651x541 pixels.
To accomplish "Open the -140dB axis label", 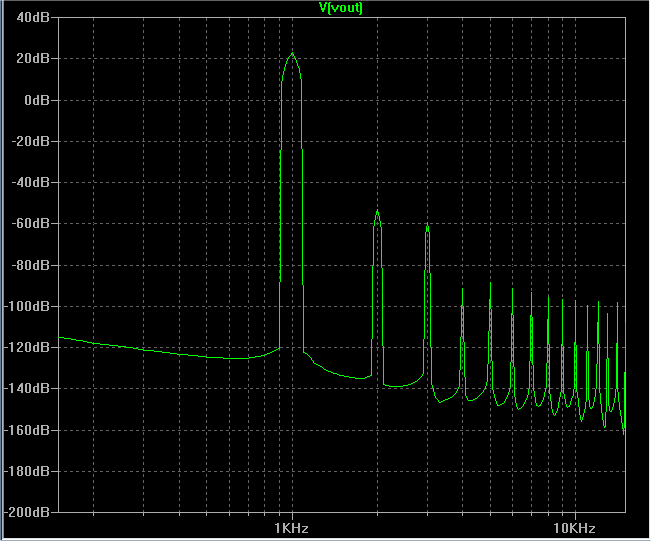I will tap(27, 388).
